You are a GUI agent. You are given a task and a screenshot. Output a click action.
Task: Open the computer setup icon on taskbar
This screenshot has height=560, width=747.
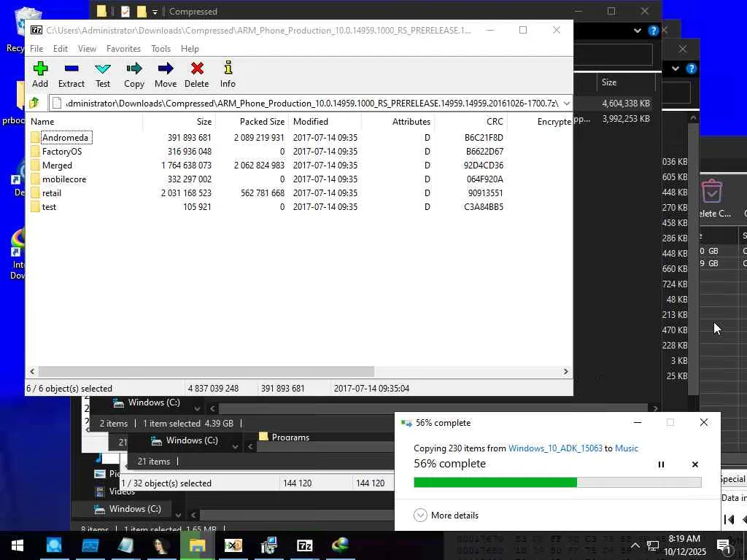pyautogui.click(x=268, y=545)
